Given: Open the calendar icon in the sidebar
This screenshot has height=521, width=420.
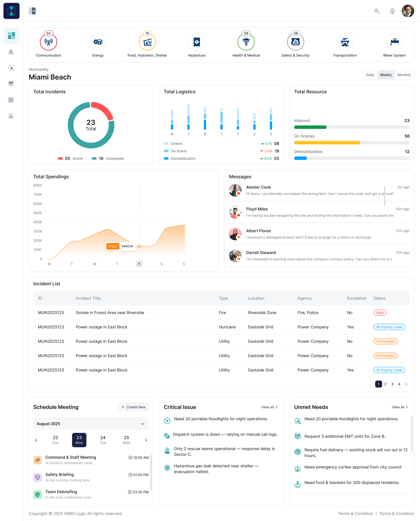Looking at the screenshot, I should click(x=11, y=116).
